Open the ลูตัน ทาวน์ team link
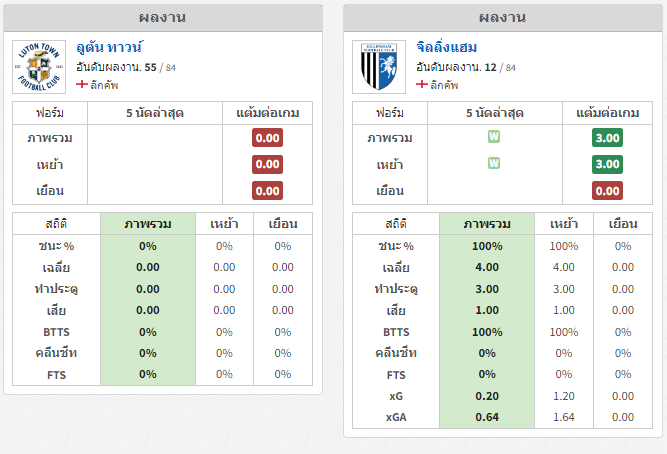 click(109, 47)
